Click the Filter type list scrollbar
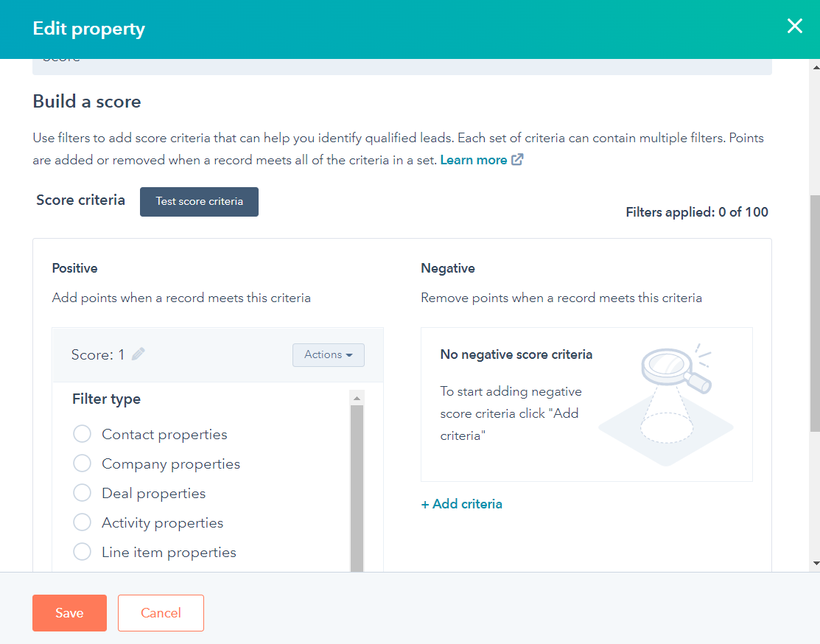The image size is (820, 644). (357, 479)
